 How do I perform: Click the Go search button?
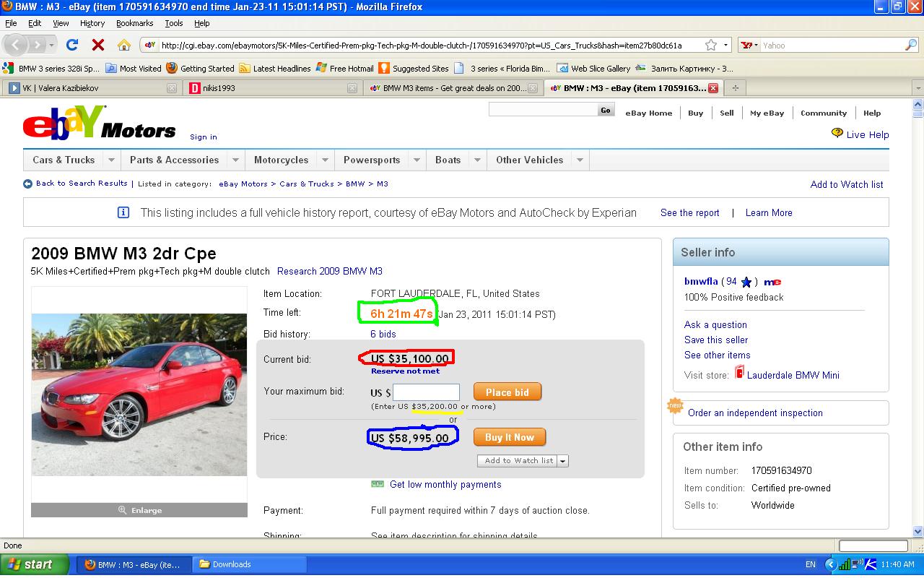[606, 110]
